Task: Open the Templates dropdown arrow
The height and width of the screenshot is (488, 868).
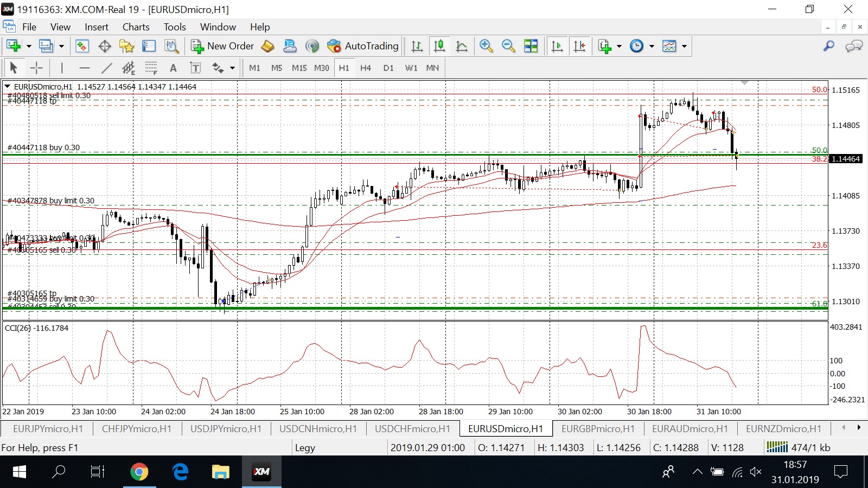Action: [x=684, y=46]
